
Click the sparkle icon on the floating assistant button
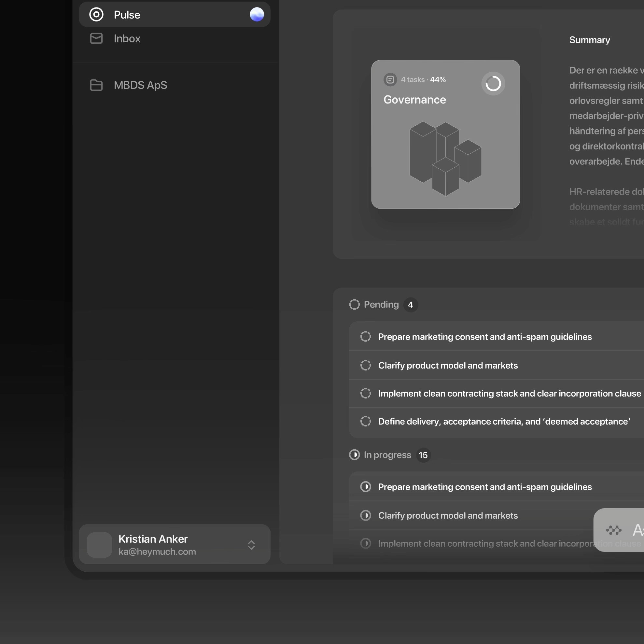coord(614,530)
